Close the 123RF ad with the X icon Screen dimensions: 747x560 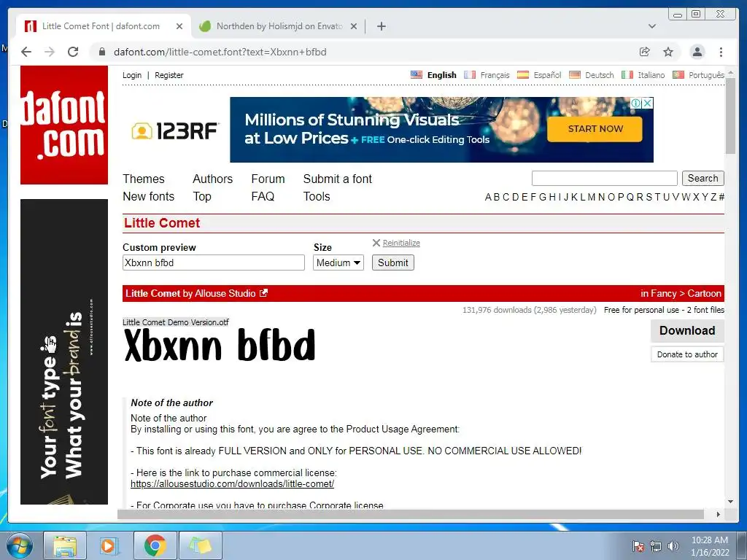click(648, 103)
